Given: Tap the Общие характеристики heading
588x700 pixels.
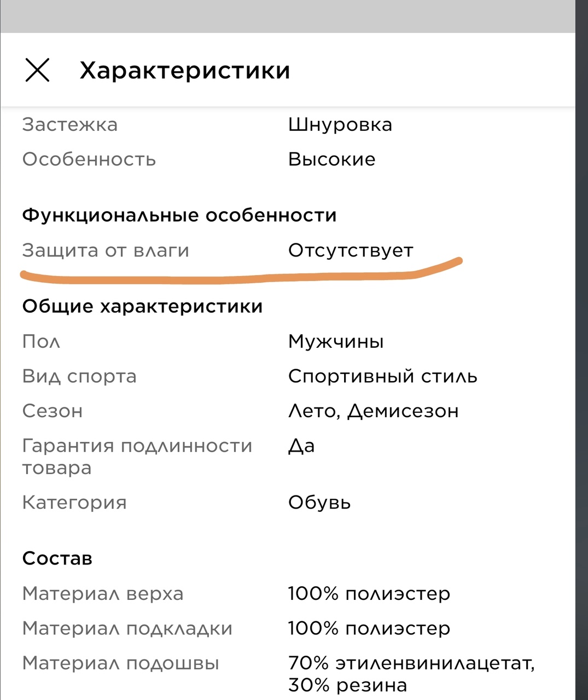Looking at the screenshot, I should tap(143, 307).
